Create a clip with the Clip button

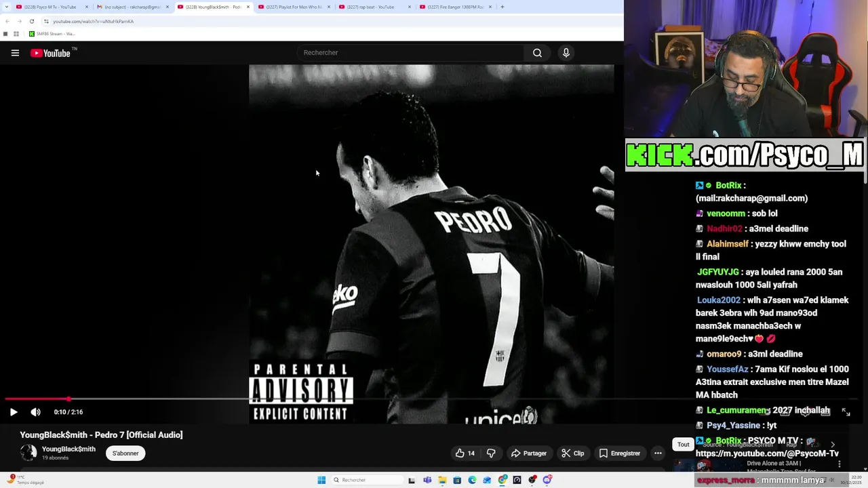(x=573, y=453)
